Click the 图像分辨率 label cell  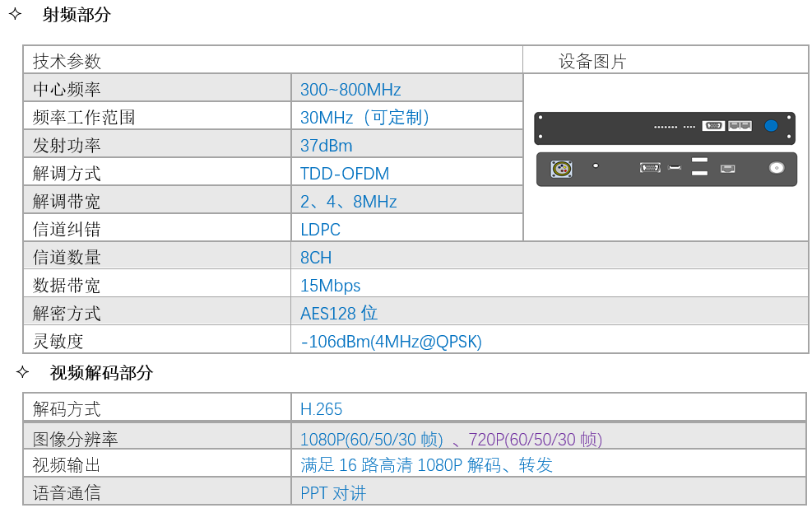(x=157, y=436)
